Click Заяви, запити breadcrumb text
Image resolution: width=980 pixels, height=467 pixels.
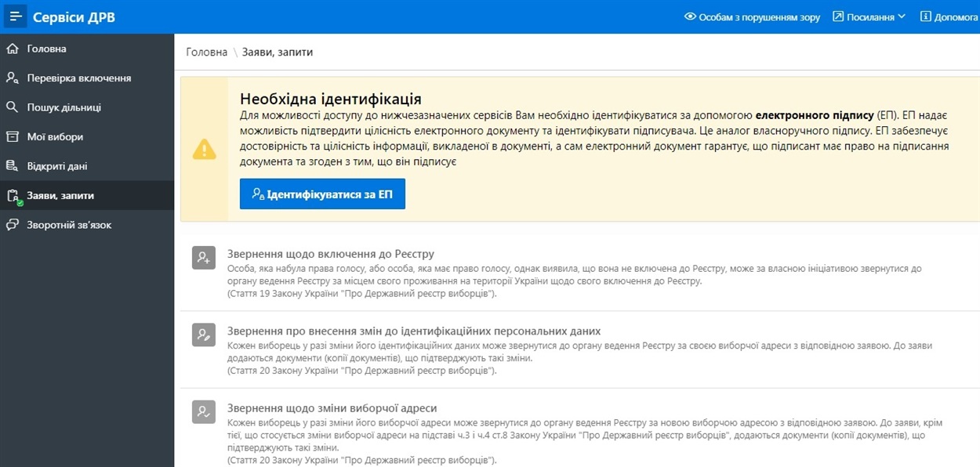tap(278, 52)
